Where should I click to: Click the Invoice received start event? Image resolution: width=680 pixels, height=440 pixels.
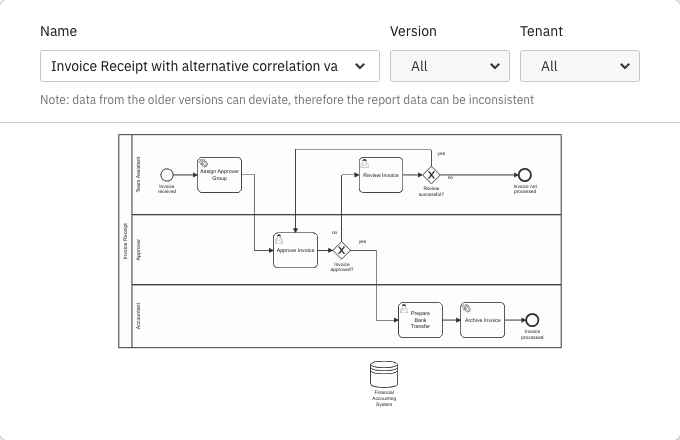(x=167, y=175)
